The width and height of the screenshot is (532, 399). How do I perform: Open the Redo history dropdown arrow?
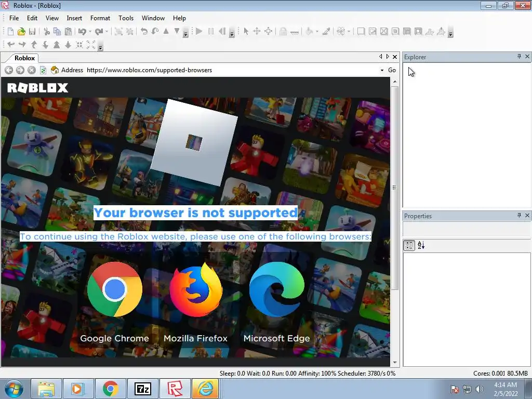[x=107, y=32]
